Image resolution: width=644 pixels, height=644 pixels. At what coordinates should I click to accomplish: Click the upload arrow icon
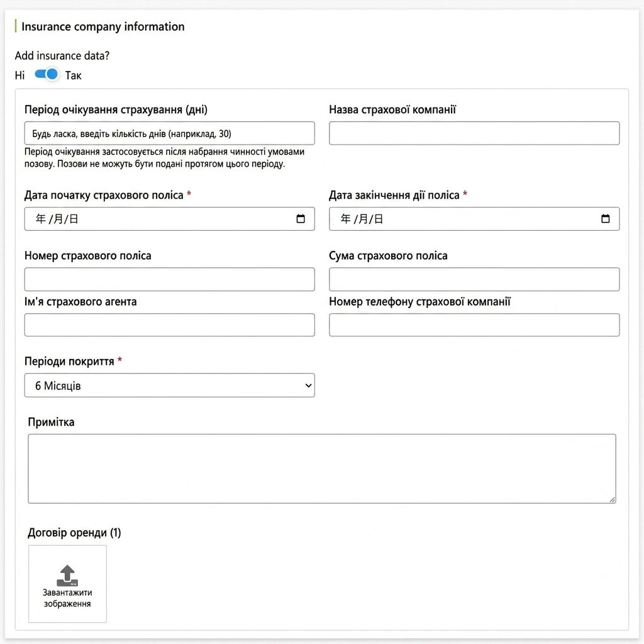pyautogui.click(x=67, y=575)
